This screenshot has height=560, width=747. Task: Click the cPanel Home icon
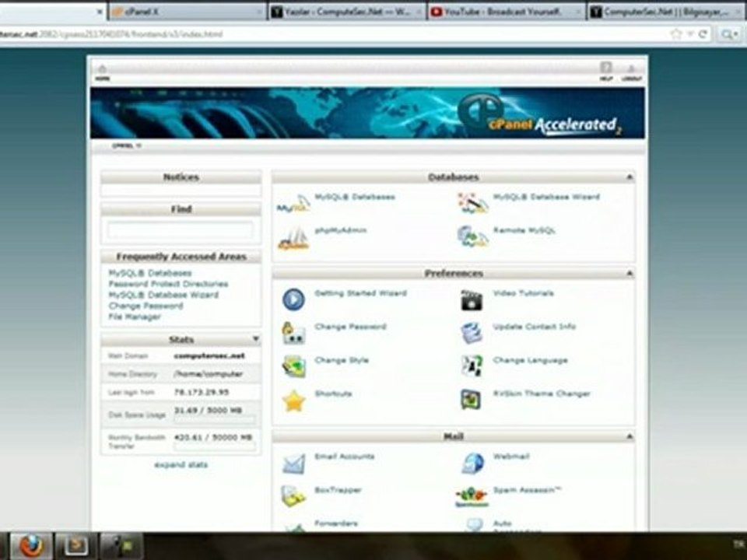(x=102, y=72)
